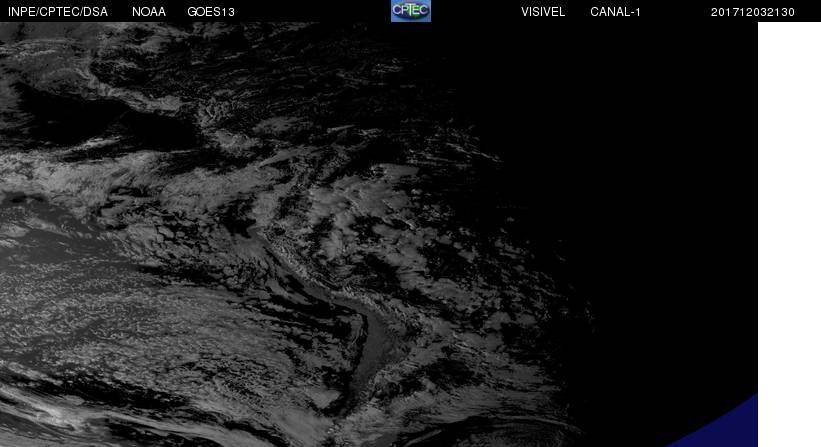Click the INPE/CPTEC/DSA header text

click(x=58, y=12)
